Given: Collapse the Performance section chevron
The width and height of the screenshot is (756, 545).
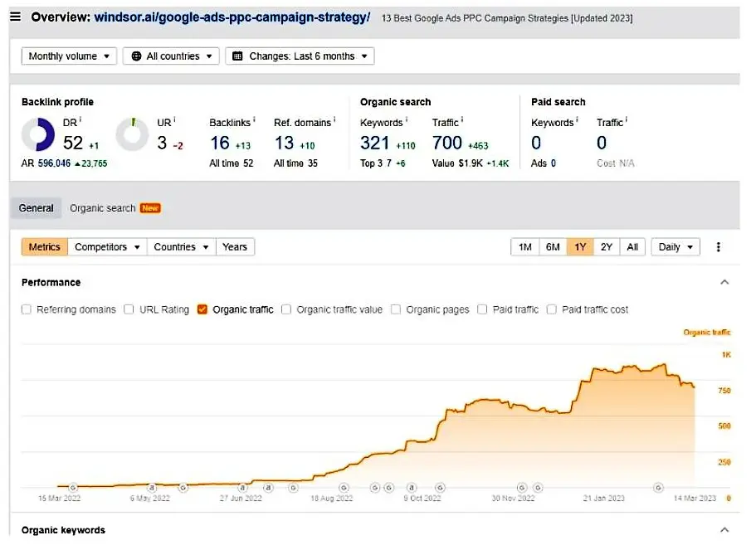Looking at the screenshot, I should click(x=724, y=282).
